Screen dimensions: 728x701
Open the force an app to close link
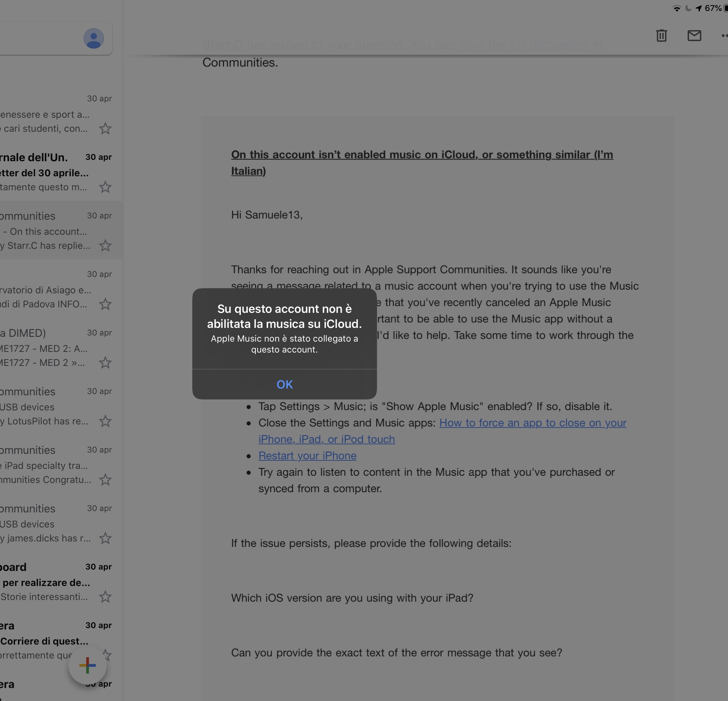point(532,423)
